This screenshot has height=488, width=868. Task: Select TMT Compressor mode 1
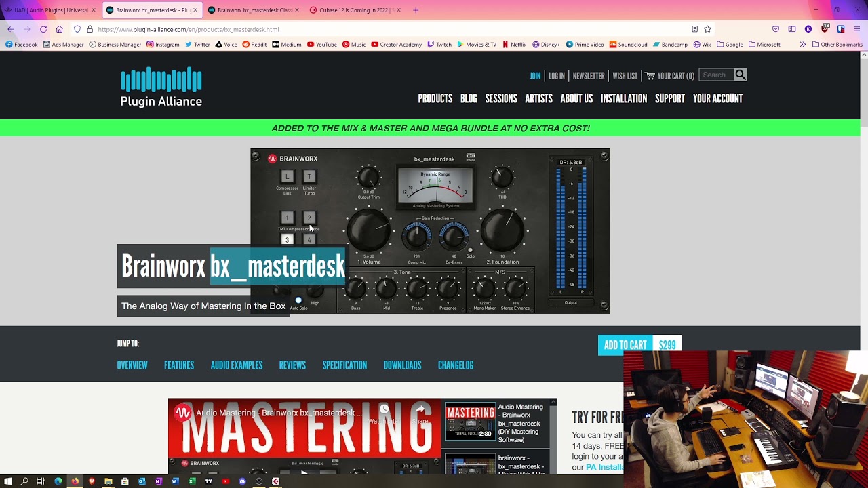click(287, 218)
